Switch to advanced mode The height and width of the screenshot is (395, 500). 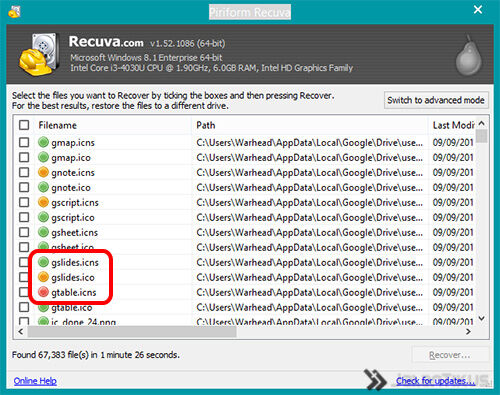pos(436,100)
